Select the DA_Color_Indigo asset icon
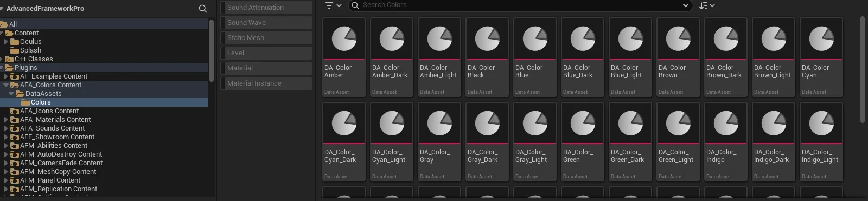Image resolution: width=868 pixels, height=201 pixels. [x=726, y=124]
